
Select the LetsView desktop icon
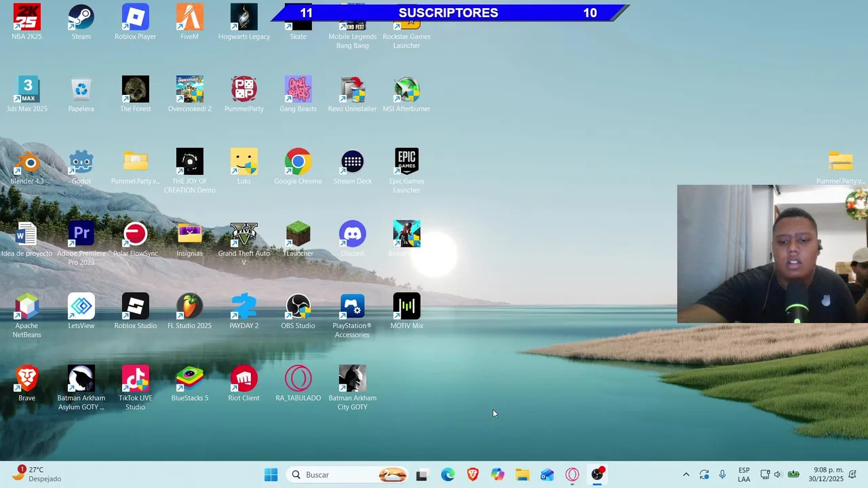[81, 307]
